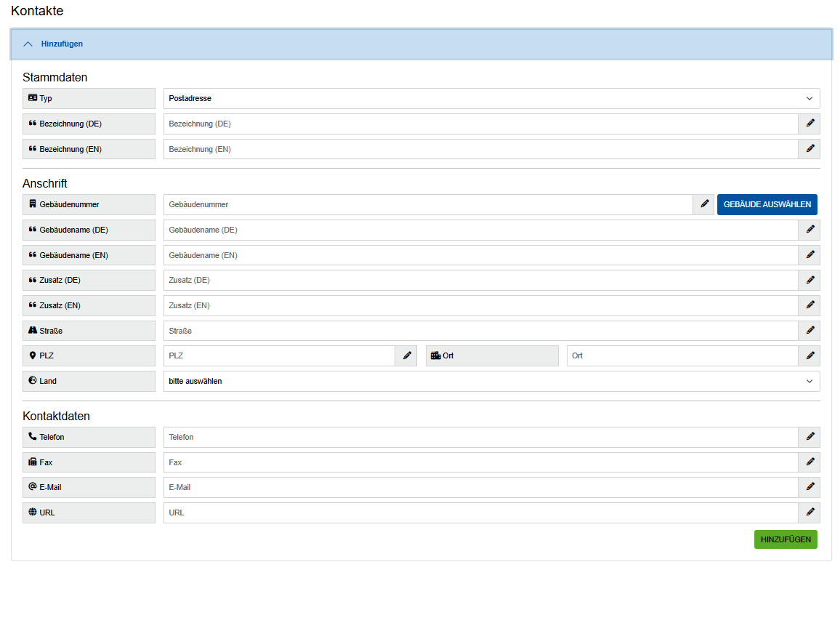Click into the Gebäudename (DE) input
Screen dimensions: 840x623
[480, 230]
